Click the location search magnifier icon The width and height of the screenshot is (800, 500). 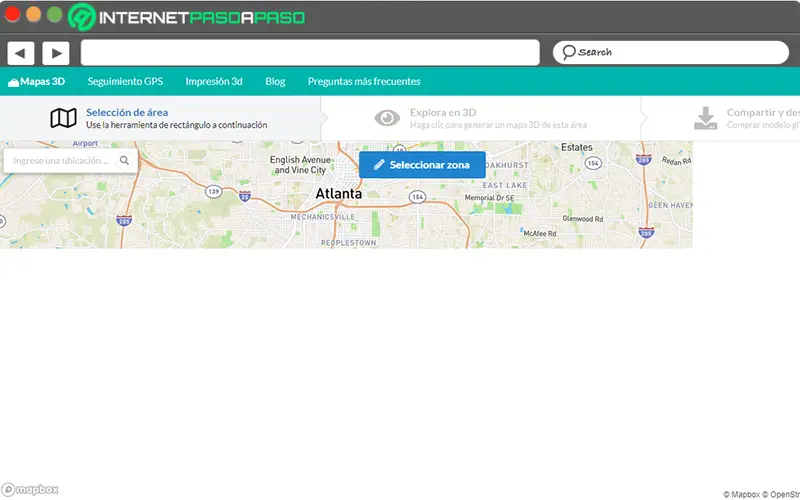coord(124,160)
